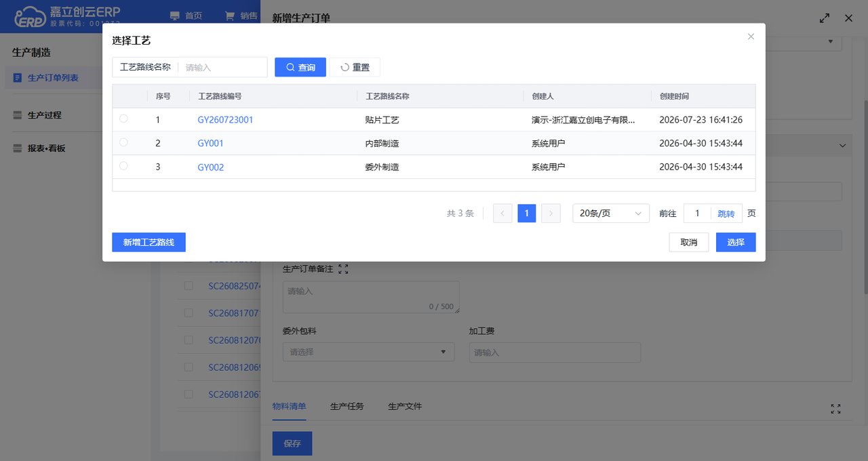Select radio button for GY002 row
Image resolution: width=868 pixels, height=461 pixels.
click(x=123, y=166)
